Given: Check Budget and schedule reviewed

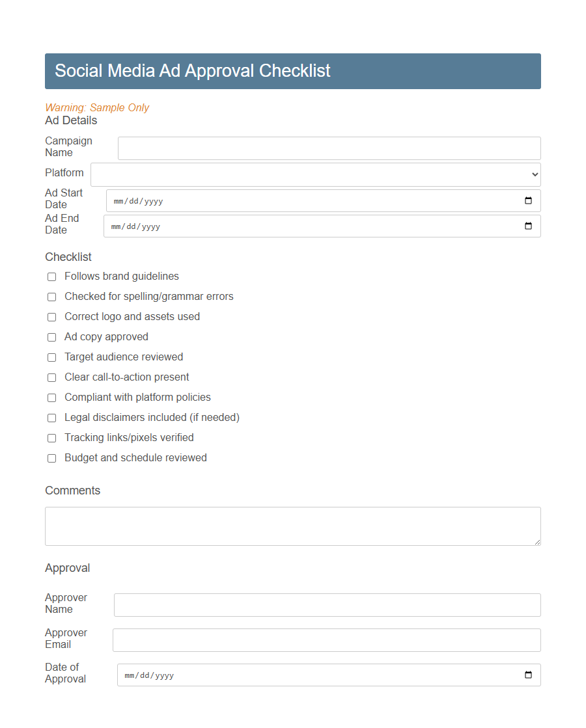Looking at the screenshot, I should tap(51, 458).
